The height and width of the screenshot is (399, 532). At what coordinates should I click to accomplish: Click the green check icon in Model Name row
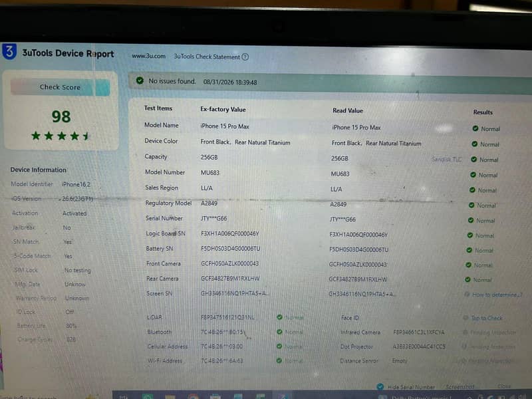pyautogui.click(x=475, y=128)
